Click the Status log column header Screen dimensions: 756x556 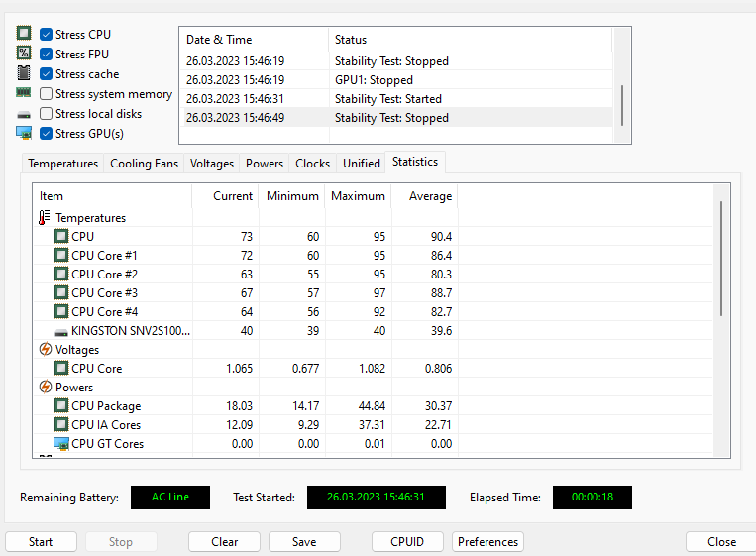tap(471, 40)
